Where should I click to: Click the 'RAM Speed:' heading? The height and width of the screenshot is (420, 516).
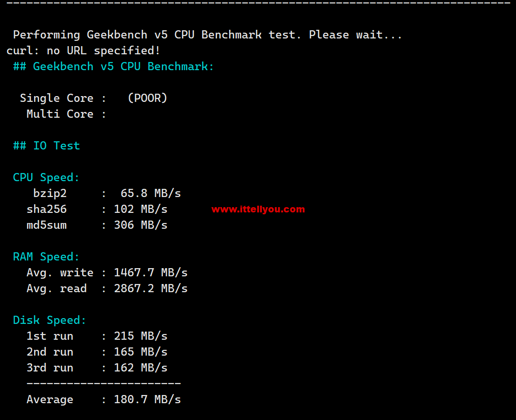point(46,257)
